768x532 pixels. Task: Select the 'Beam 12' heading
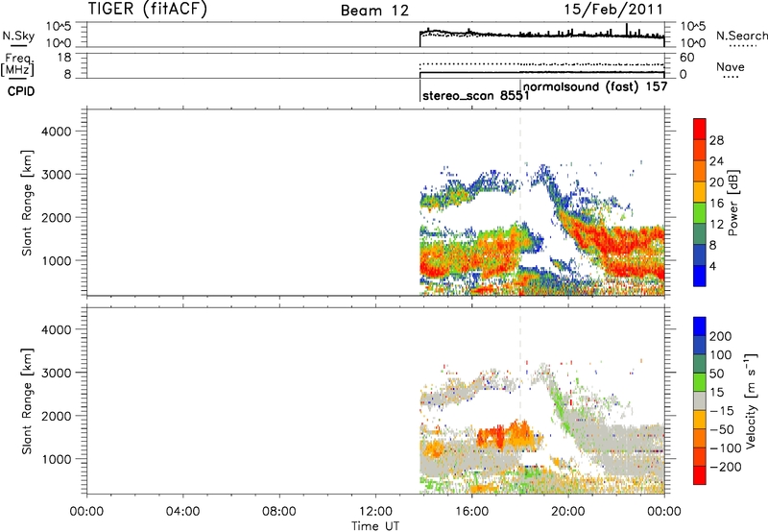374,11
